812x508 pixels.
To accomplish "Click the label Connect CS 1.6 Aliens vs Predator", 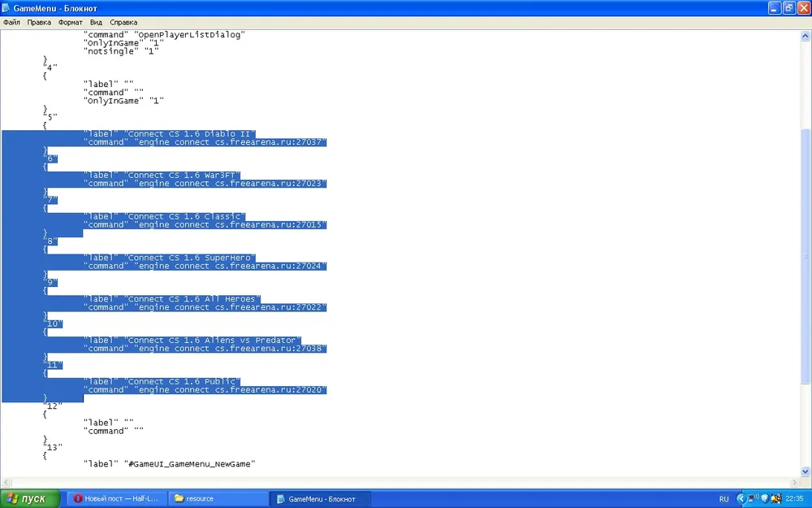I will point(192,341).
